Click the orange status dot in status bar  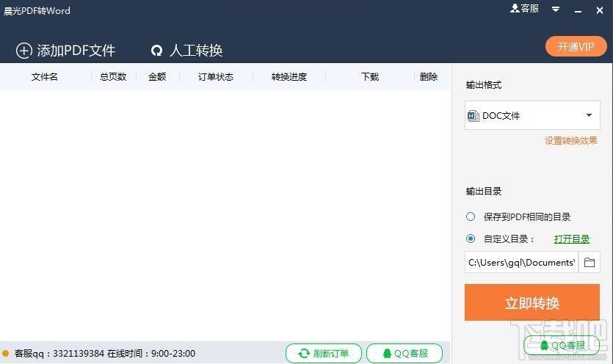5,354
